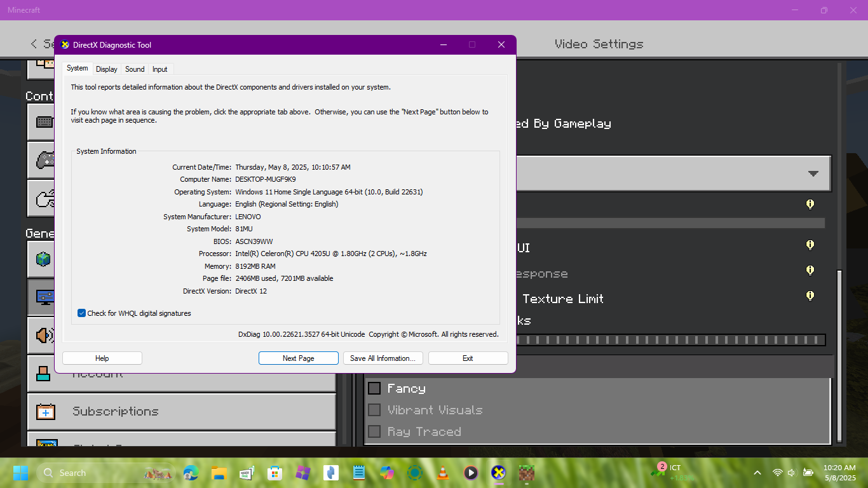
Task: Open the Account settings icon in sidebar
Action: coord(43,374)
